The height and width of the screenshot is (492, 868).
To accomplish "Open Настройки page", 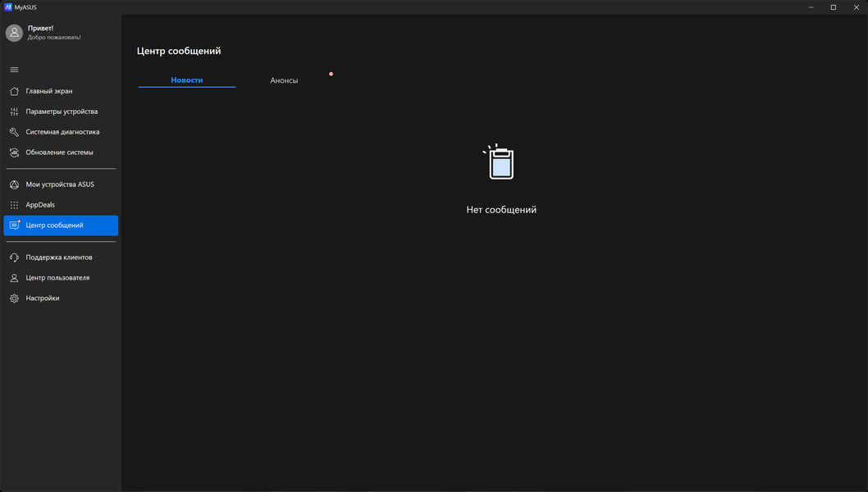I will tap(61, 298).
